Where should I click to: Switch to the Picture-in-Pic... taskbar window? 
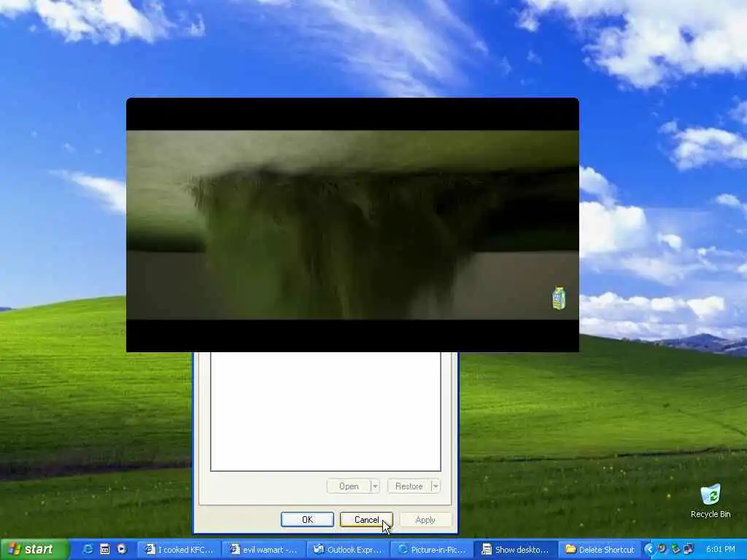point(433,550)
